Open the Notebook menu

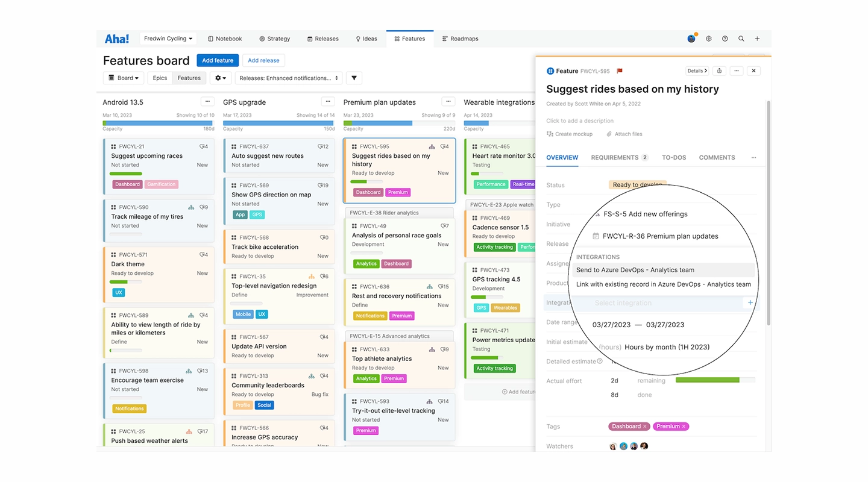point(225,39)
